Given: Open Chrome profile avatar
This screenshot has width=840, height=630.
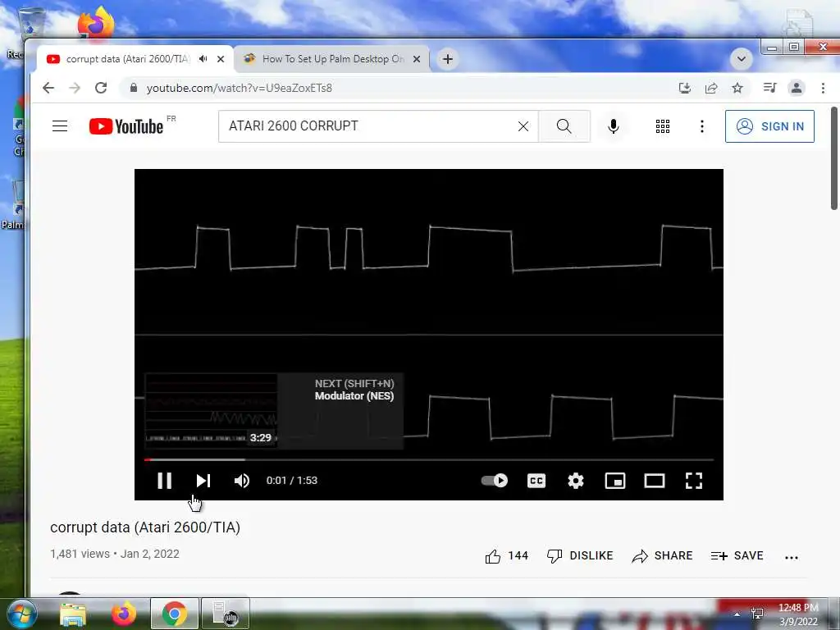Looking at the screenshot, I should [797, 88].
